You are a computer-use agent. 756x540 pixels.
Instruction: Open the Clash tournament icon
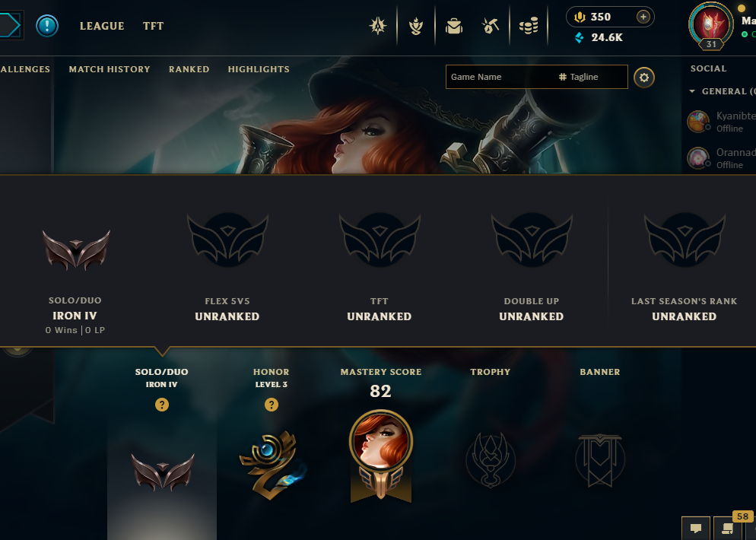coord(377,26)
